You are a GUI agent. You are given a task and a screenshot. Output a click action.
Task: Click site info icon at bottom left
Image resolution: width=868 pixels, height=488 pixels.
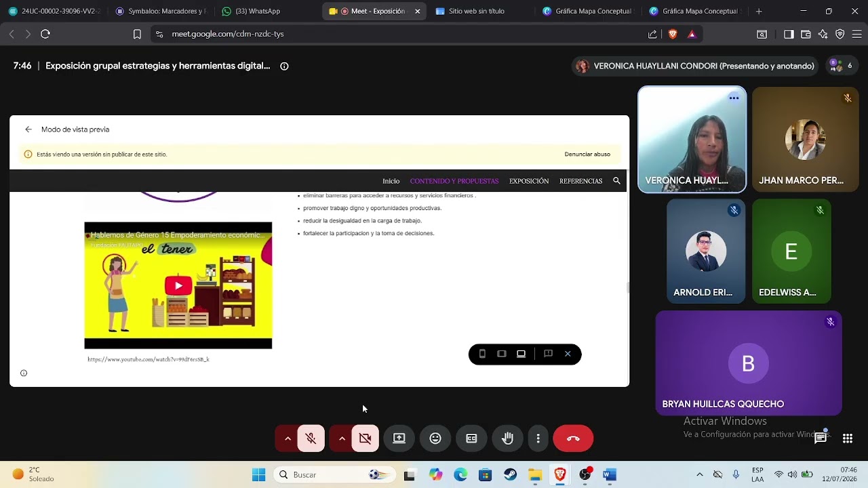click(24, 373)
